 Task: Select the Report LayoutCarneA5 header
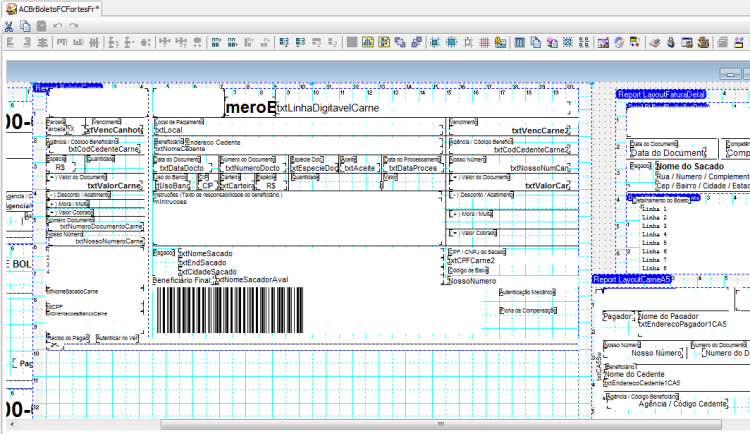pyautogui.click(x=631, y=279)
